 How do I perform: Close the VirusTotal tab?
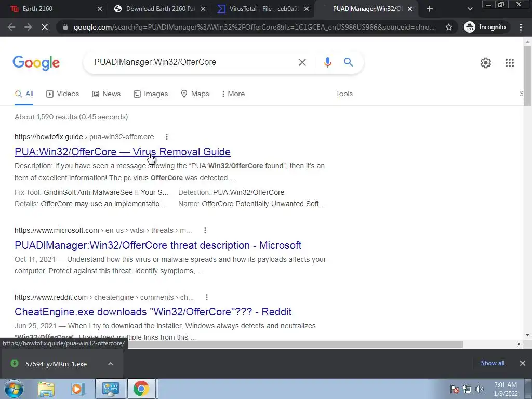click(x=307, y=9)
